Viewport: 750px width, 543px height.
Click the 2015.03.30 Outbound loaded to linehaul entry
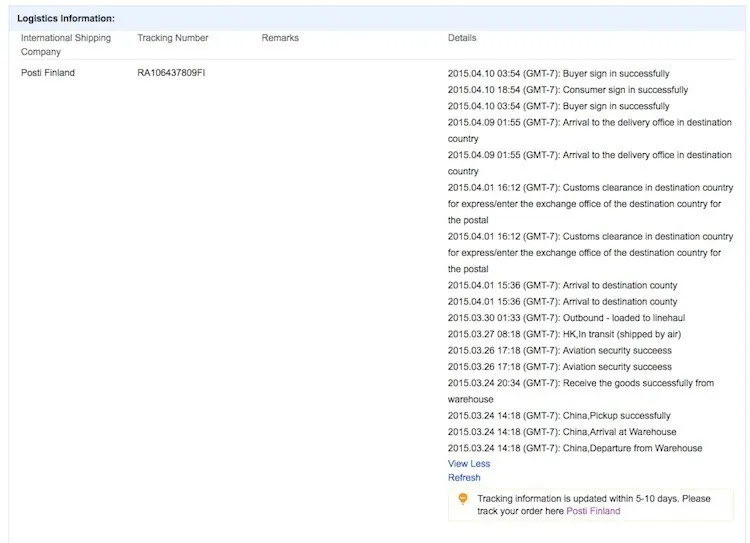(566, 318)
